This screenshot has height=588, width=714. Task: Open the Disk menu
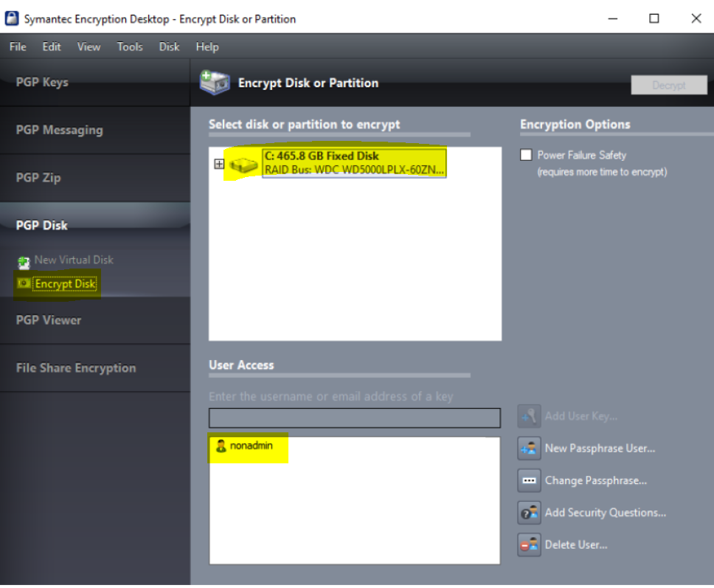pos(169,46)
